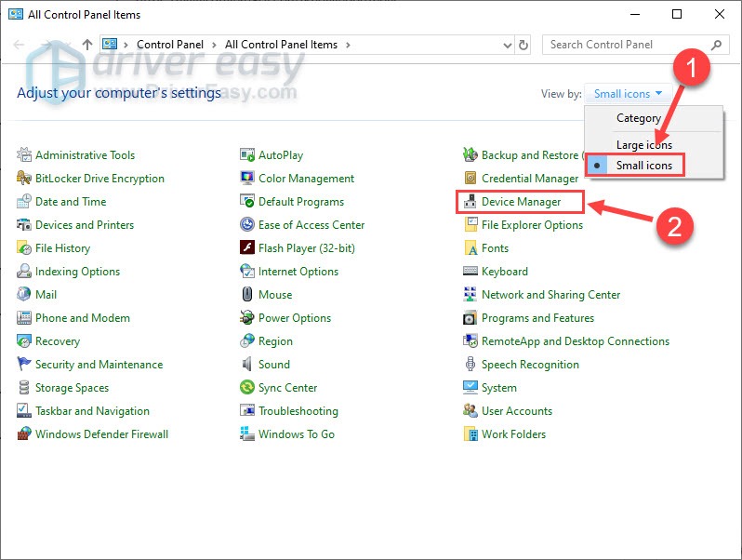Screen dimensions: 742x560
Task: Go up one folder level with up arrow
Action: point(87,45)
